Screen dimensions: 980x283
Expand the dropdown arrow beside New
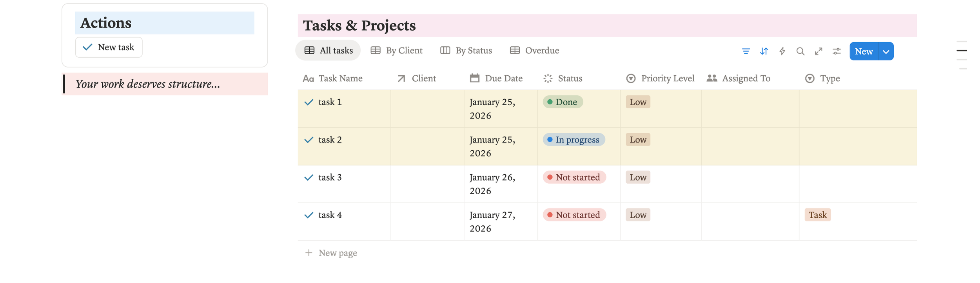coord(886,51)
